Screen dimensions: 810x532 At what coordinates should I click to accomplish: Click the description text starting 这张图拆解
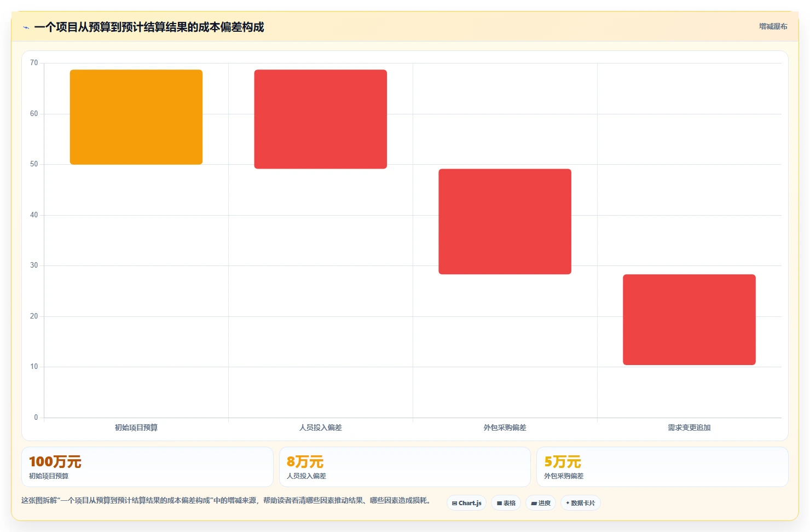click(227, 500)
